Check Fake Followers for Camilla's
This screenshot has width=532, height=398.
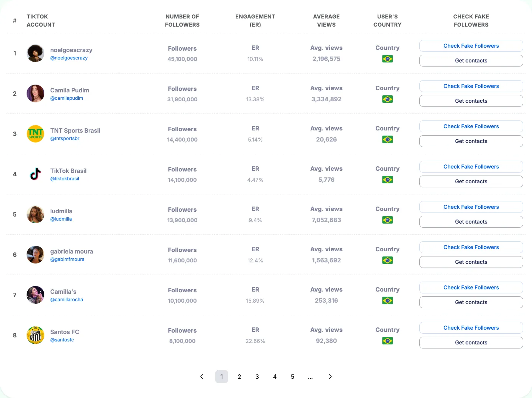pyautogui.click(x=471, y=288)
